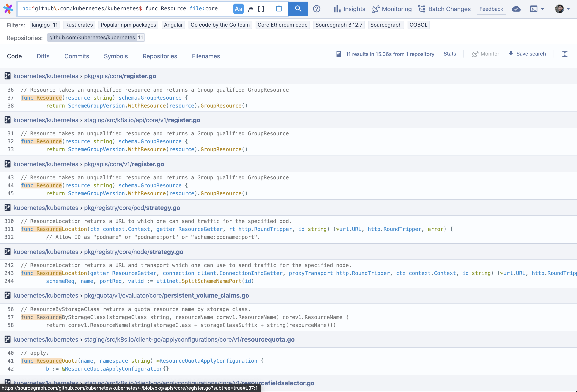
Task: Switch to the Commits tab
Action: pyautogui.click(x=76, y=56)
